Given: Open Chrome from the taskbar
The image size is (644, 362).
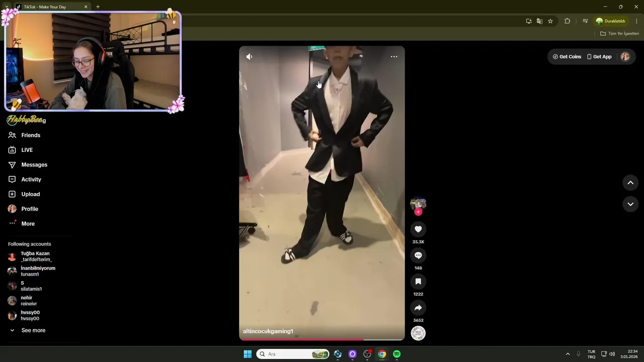Looking at the screenshot, I should click(x=382, y=354).
